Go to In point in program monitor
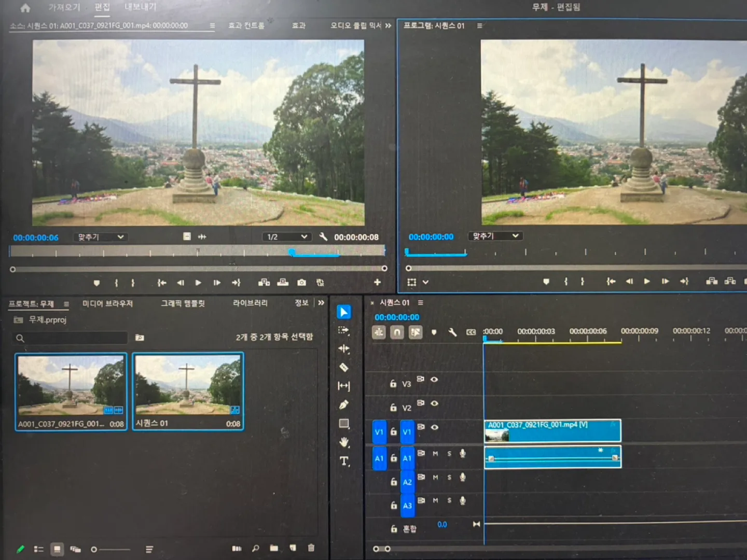This screenshot has width=747, height=560. [x=611, y=282]
